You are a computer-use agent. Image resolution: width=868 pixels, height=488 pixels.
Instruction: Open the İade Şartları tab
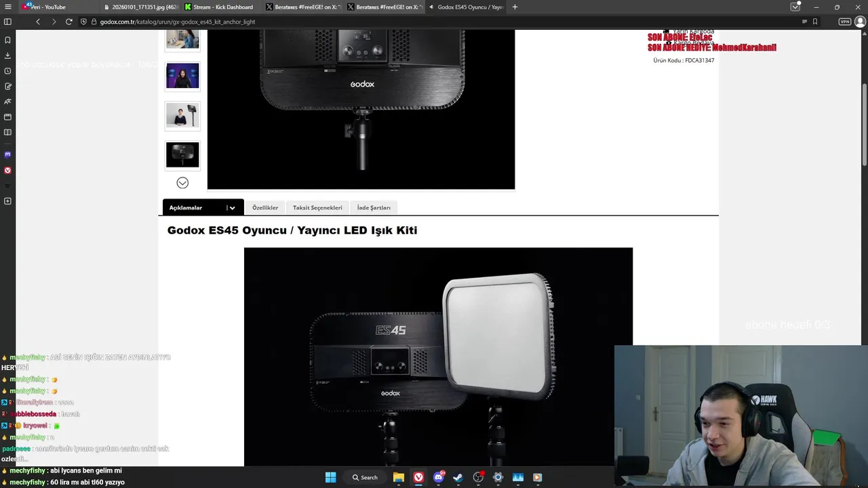374,207
